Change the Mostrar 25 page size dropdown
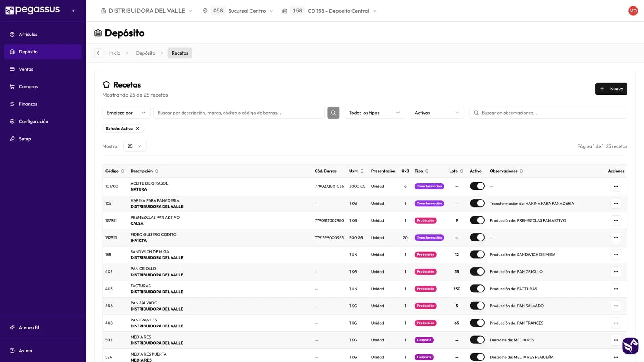 pos(135,146)
